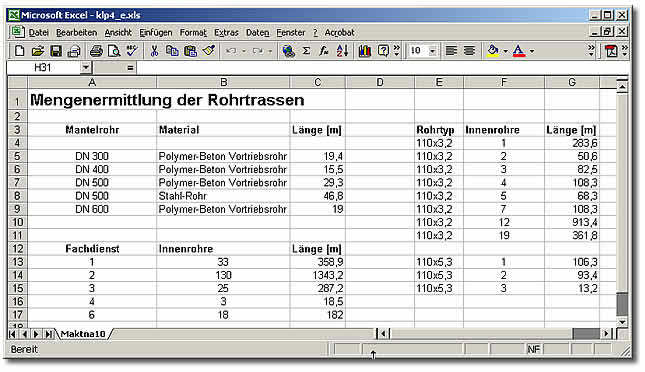This screenshot has width=645, height=372.
Task: Open the font color dropdown arrow
Action: point(532,51)
